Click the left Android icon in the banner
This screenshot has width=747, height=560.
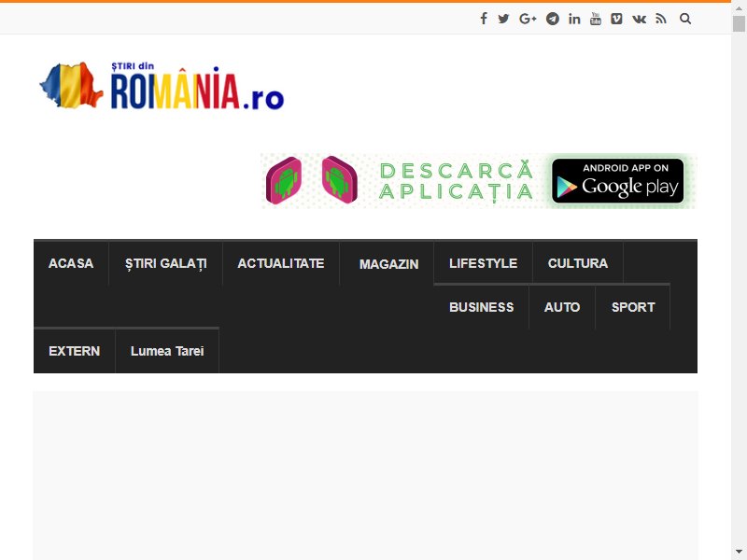[x=284, y=180]
